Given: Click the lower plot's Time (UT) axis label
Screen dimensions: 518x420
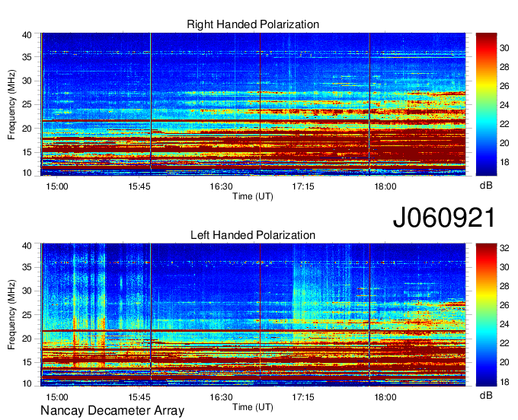Looking at the screenshot, I should 253,407.
